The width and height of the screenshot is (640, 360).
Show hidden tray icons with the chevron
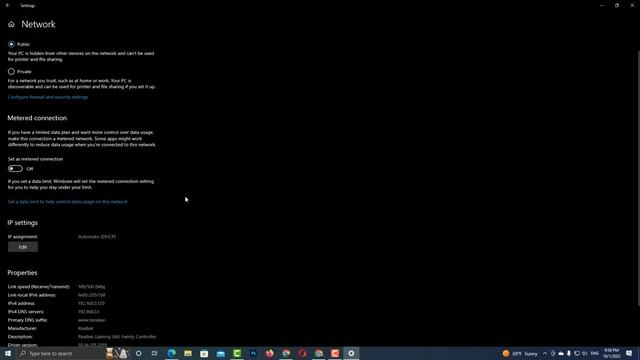click(545, 353)
